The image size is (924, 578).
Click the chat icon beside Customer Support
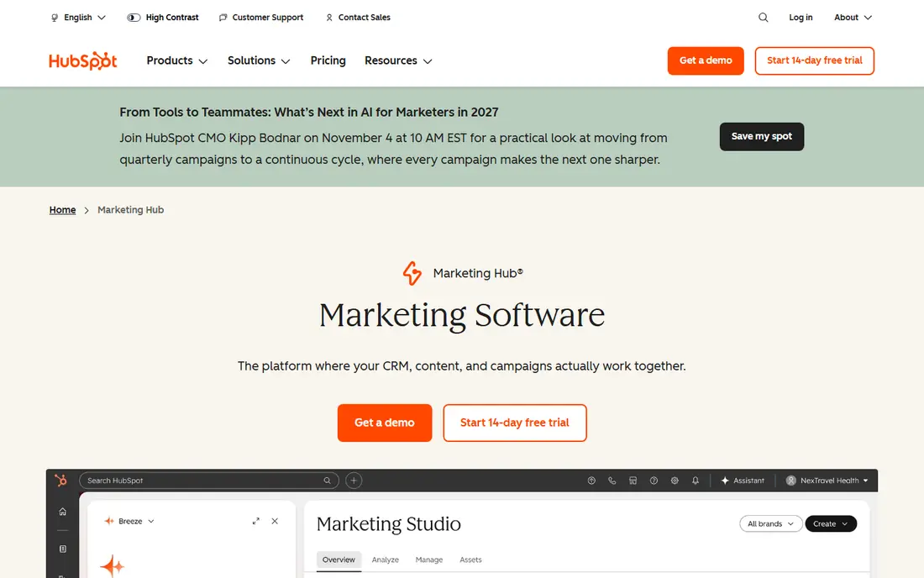[223, 18]
